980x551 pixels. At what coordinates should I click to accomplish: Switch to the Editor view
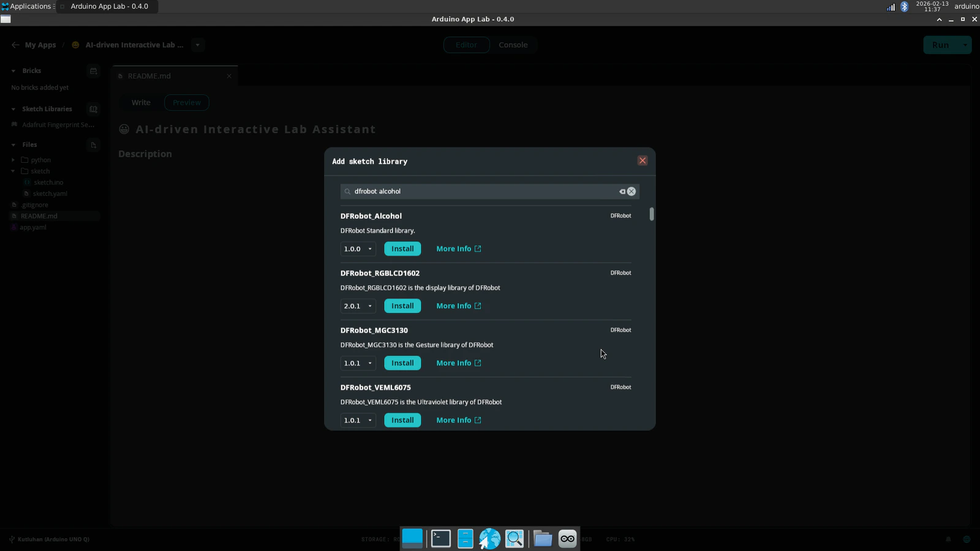pyautogui.click(x=466, y=45)
